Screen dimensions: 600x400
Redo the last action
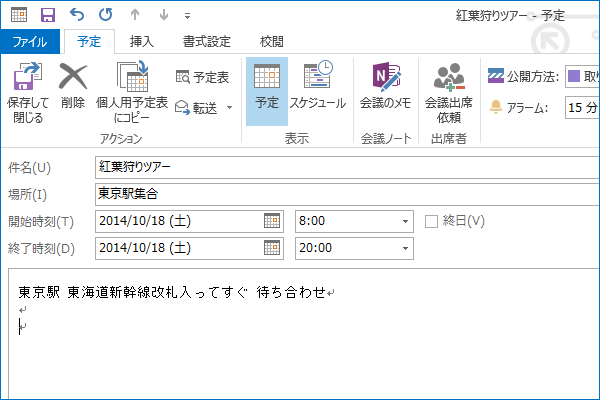pyautogui.click(x=106, y=15)
